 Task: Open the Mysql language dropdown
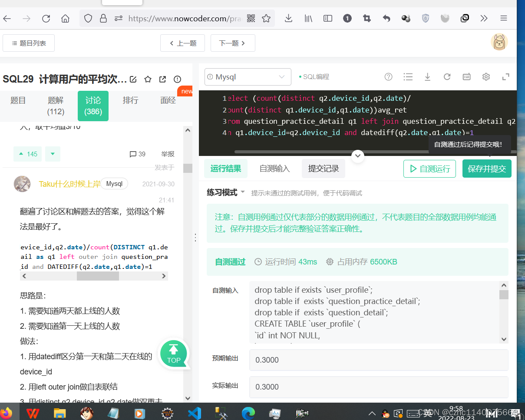click(248, 76)
